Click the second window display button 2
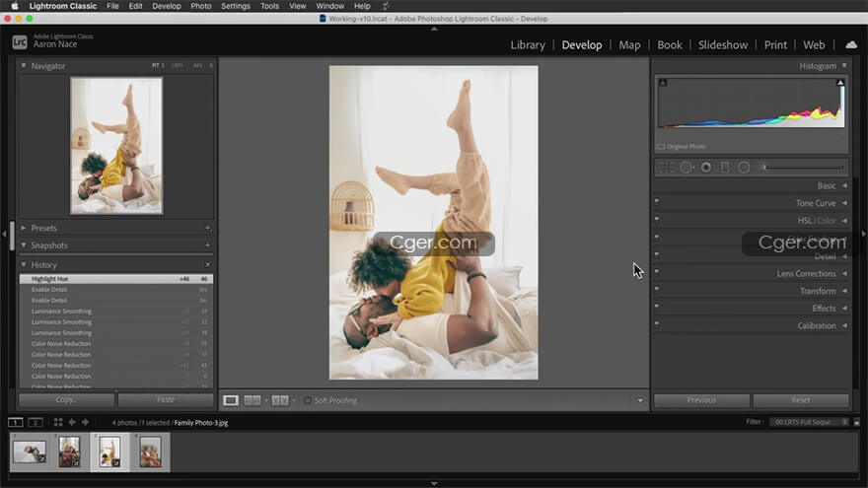 [x=36, y=422]
